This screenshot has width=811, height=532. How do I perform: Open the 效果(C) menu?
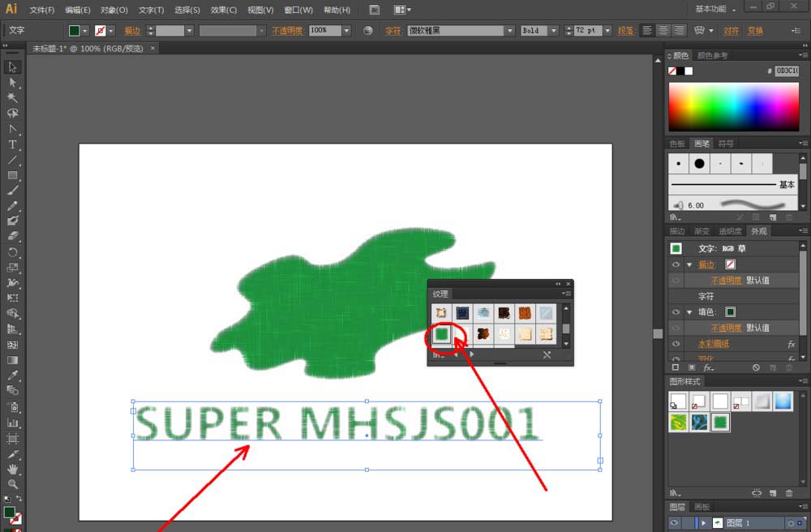[x=224, y=10]
